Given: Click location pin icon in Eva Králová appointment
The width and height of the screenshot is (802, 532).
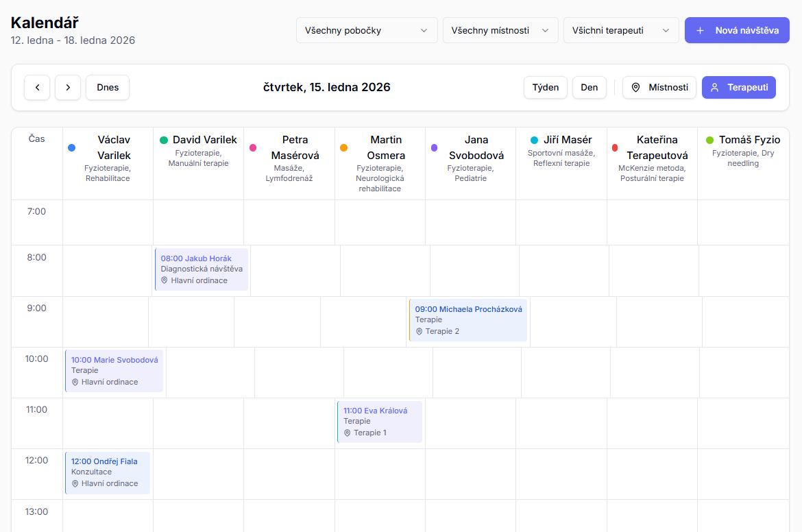Looking at the screenshot, I should pyautogui.click(x=348, y=433).
